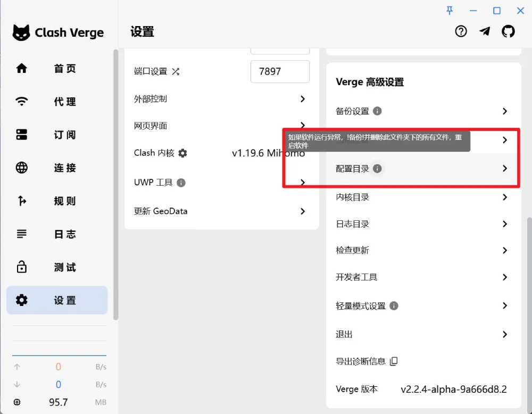The width and height of the screenshot is (532, 414).
Task: Click 检查更新 label
Action: click(x=352, y=250)
